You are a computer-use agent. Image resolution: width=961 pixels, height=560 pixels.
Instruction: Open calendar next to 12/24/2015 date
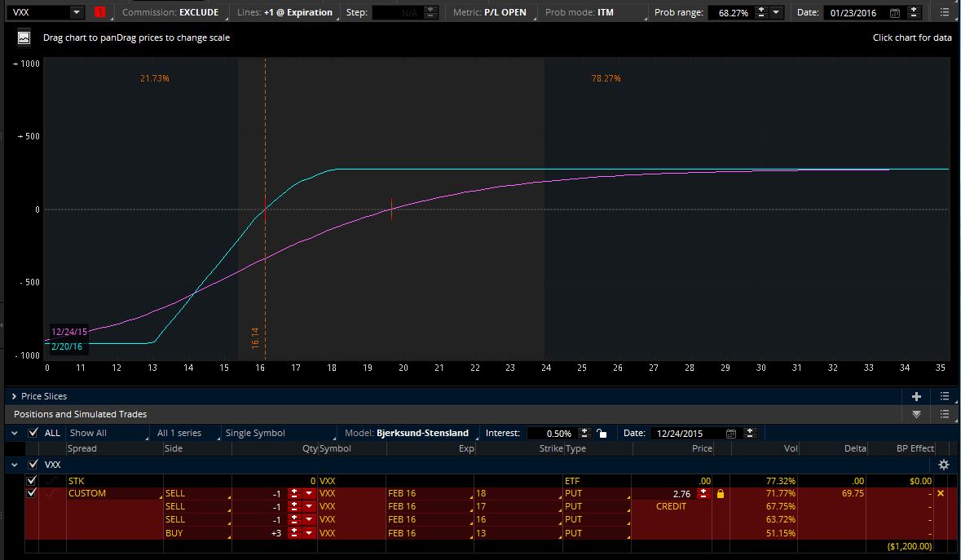731,434
